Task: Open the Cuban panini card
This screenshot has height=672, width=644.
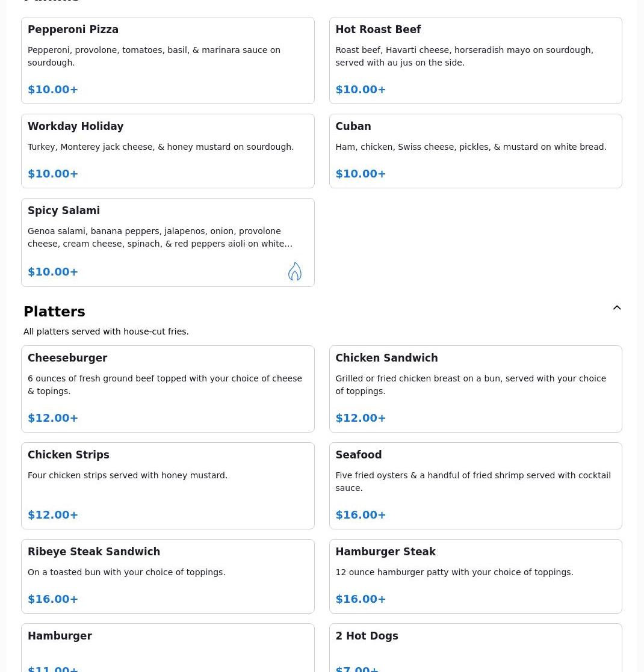Action: (x=475, y=150)
